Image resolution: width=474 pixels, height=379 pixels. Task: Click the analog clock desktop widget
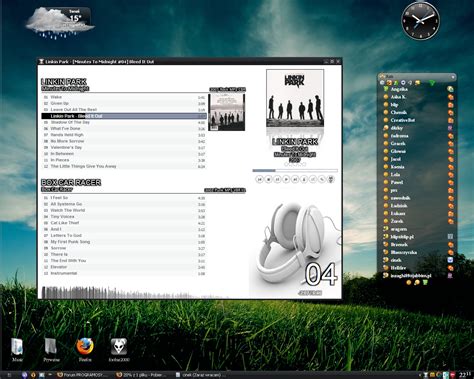[420, 21]
